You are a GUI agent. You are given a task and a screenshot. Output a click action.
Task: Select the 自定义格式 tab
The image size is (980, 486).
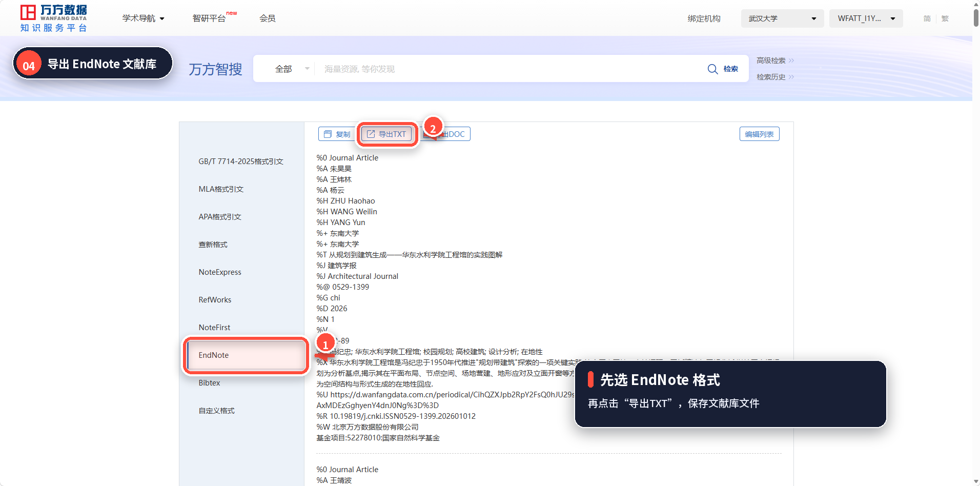click(216, 411)
